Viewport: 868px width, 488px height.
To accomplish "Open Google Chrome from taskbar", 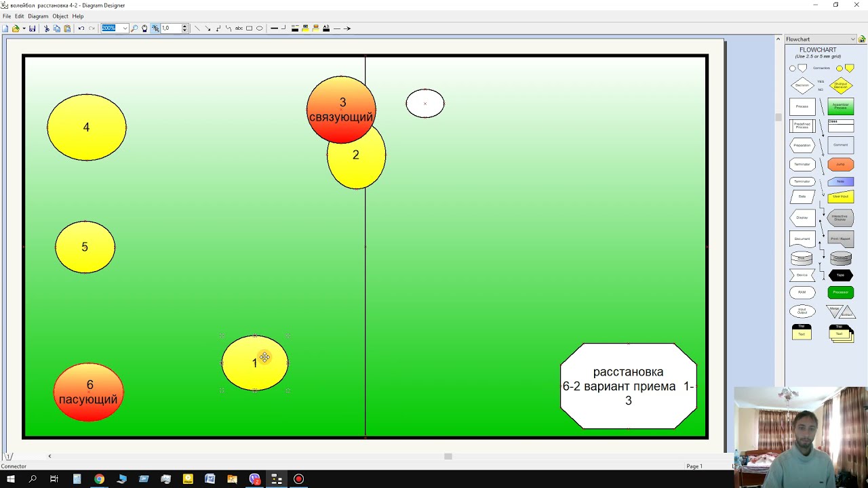I will [99, 479].
